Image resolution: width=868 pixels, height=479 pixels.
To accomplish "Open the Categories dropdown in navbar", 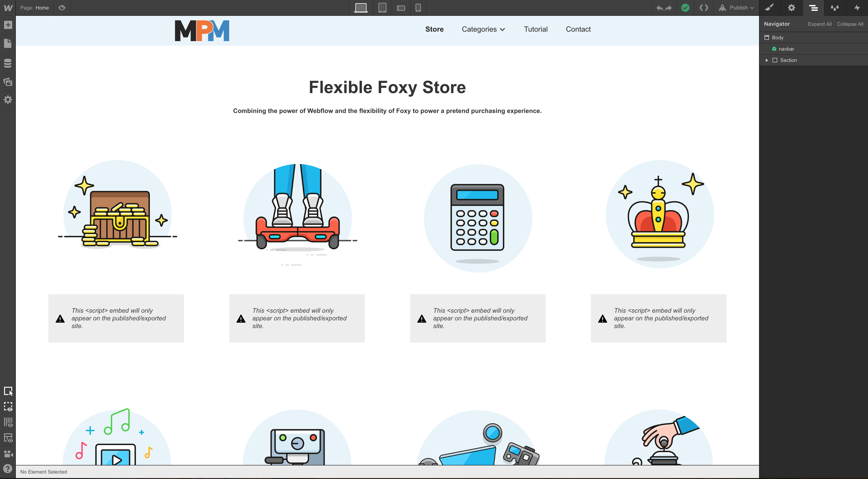I will (x=483, y=29).
